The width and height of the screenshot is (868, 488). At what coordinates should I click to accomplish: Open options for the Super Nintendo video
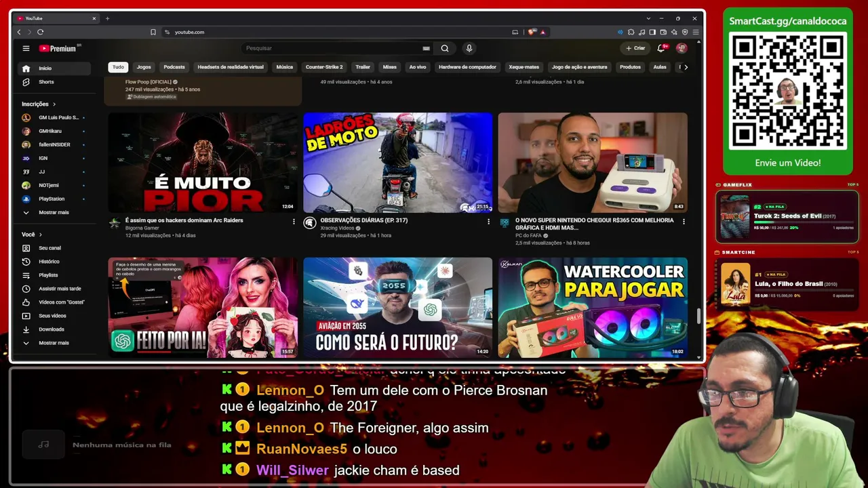click(x=684, y=222)
